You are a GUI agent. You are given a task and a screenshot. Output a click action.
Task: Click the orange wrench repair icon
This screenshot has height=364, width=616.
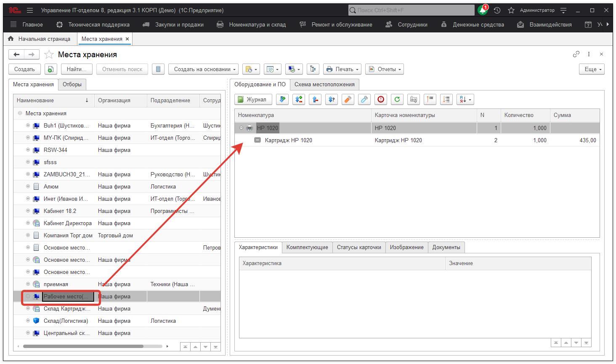pyautogui.click(x=348, y=99)
